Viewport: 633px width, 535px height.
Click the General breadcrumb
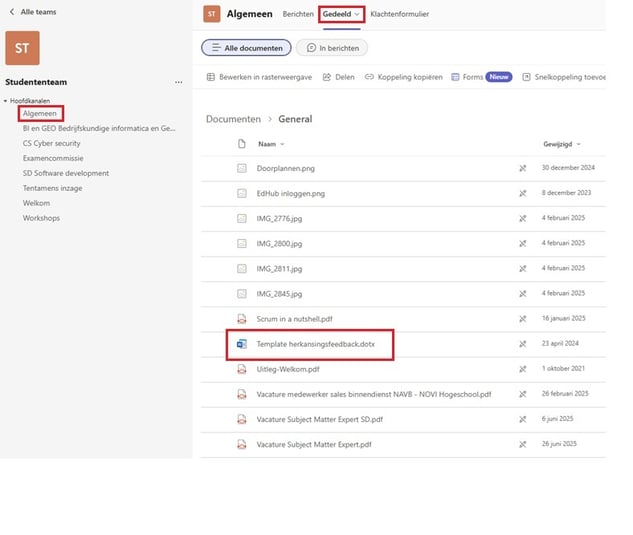click(x=295, y=119)
